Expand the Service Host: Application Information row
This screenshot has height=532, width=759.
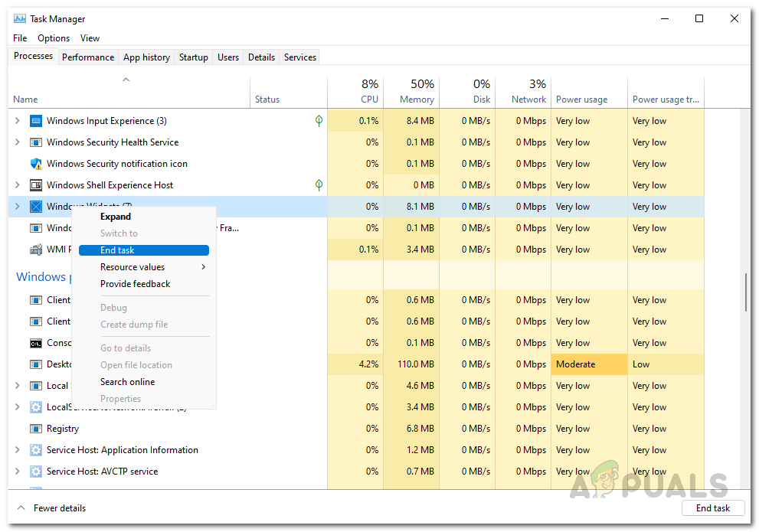(x=18, y=450)
